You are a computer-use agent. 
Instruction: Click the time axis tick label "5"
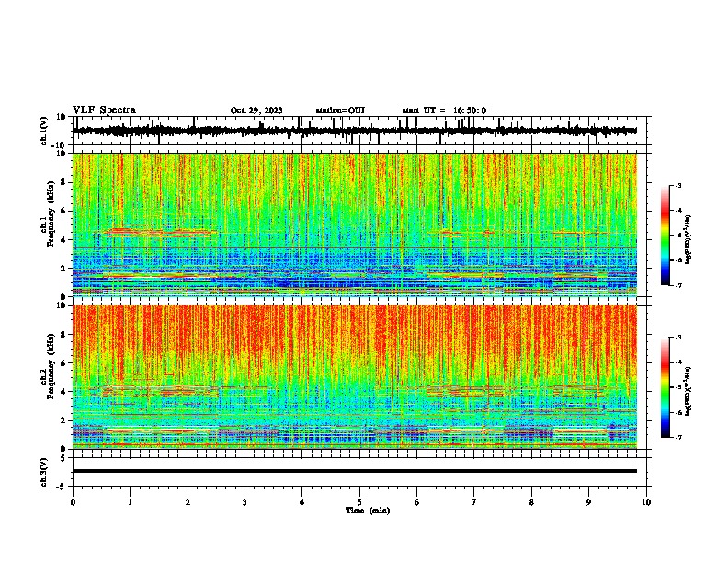click(x=359, y=502)
